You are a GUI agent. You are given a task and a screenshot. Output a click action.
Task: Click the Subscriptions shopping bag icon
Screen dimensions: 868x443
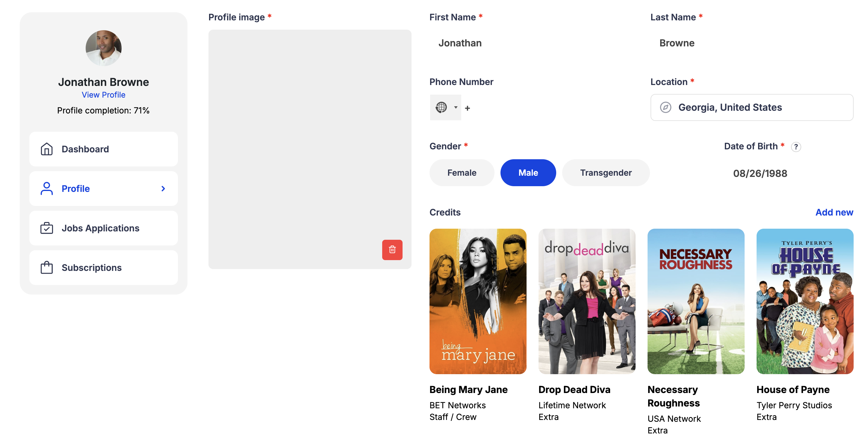click(x=46, y=268)
